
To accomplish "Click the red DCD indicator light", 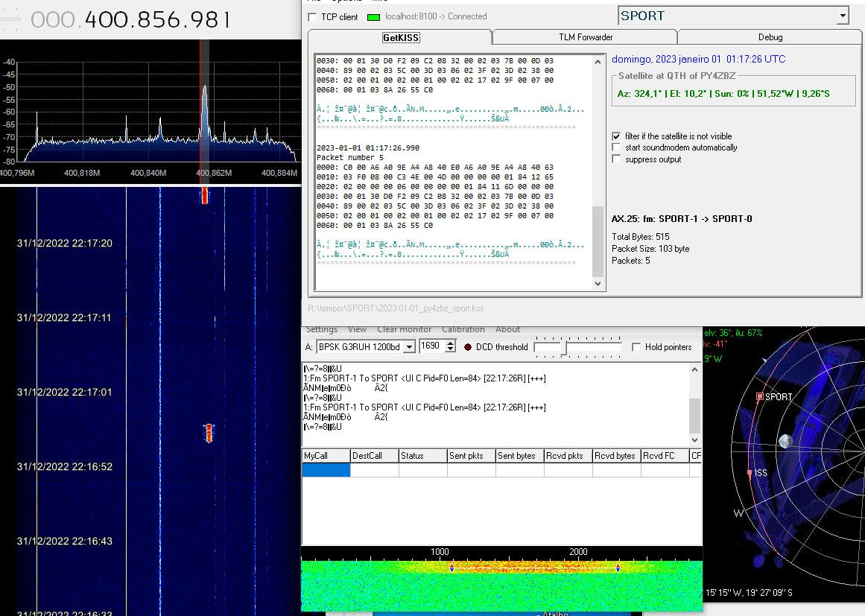I will pos(468,347).
